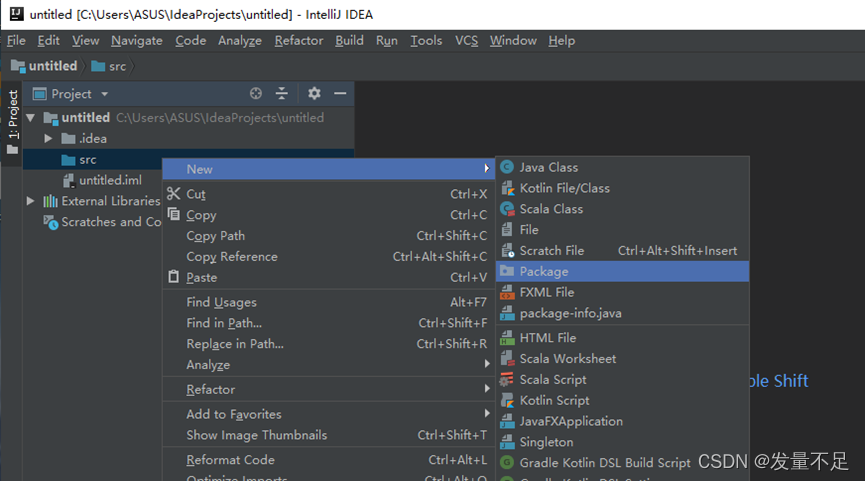Click the Kotlin File/Class icon
The height and width of the screenshot is (481, 865).
click(x=507, y=188)
